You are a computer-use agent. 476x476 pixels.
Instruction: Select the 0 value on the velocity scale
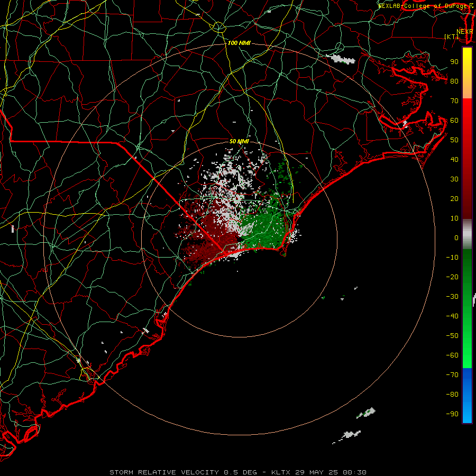(x=456, y=237)
